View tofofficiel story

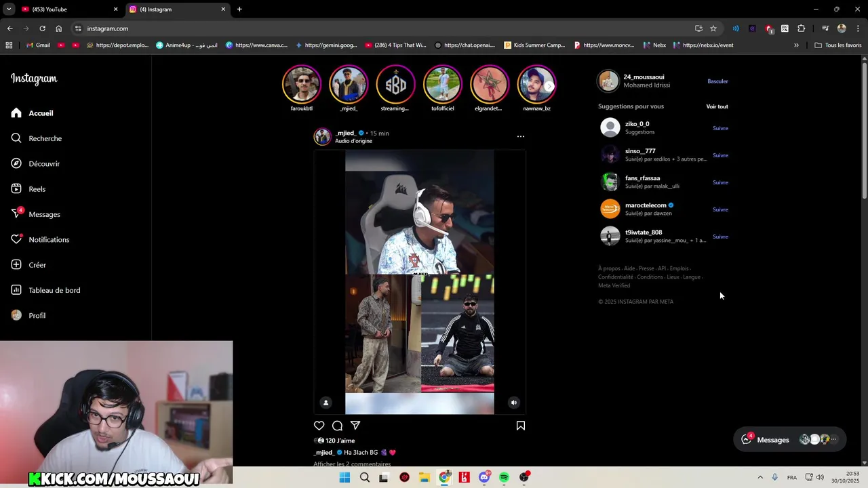(x=443, y=84)
